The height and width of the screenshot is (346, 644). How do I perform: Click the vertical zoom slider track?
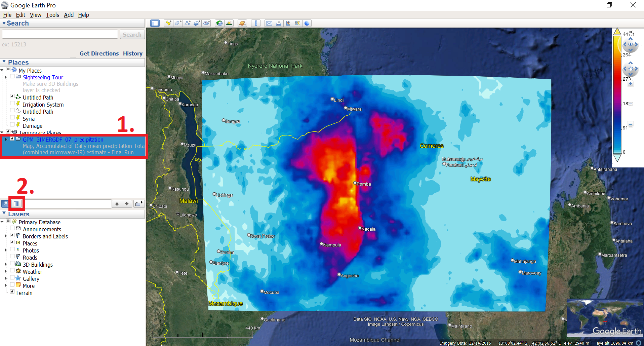point(631,104)
